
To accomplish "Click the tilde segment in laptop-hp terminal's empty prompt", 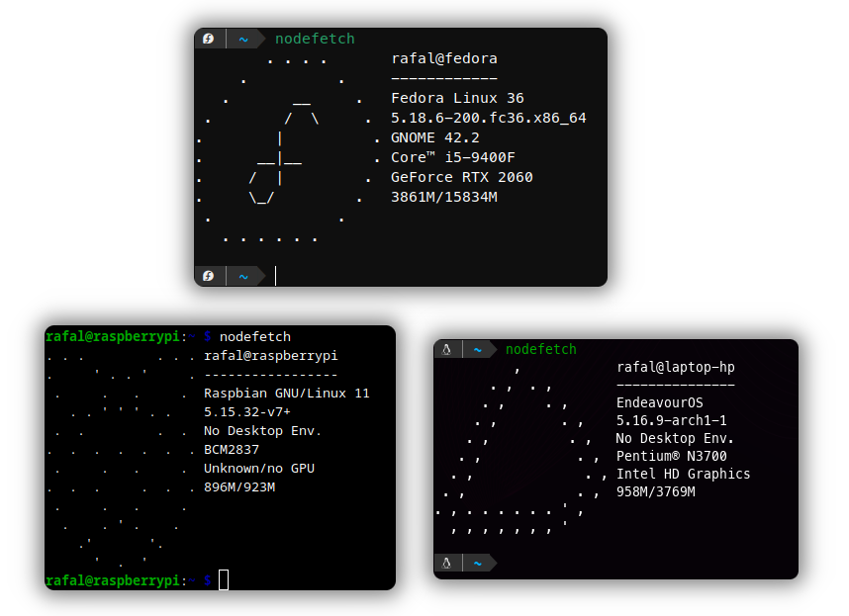I will 478,563.
